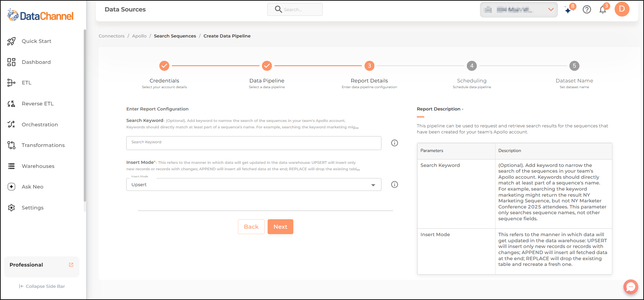Click the Warehouses stack icon
644x300 pixels.
[11, 166]
